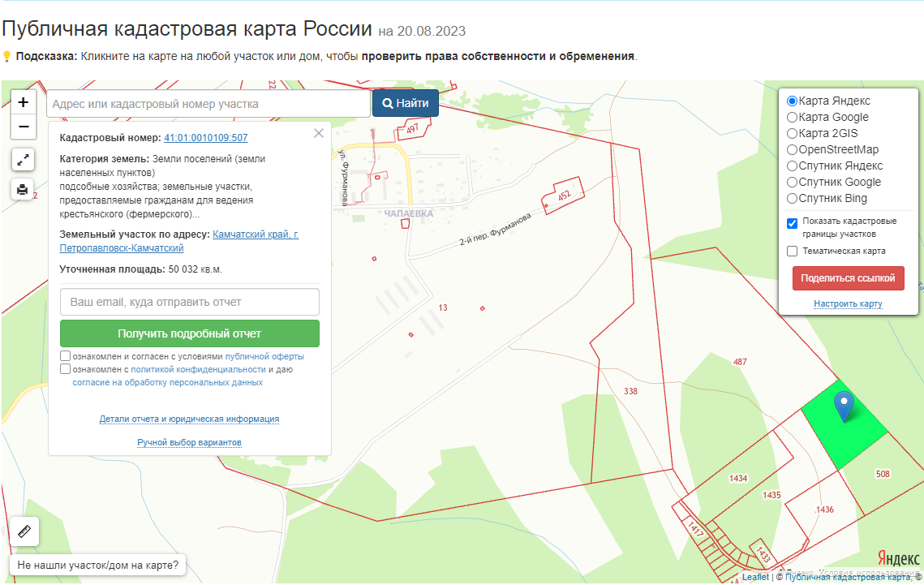Click the blue map pin marker
Screen dimensions: 924x585
tap(844, 406)
